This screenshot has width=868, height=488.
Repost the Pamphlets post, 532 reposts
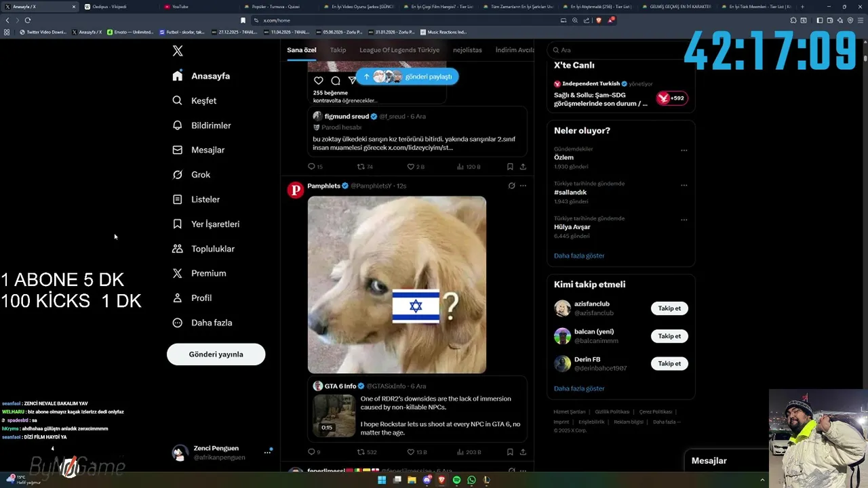[367, 451]
